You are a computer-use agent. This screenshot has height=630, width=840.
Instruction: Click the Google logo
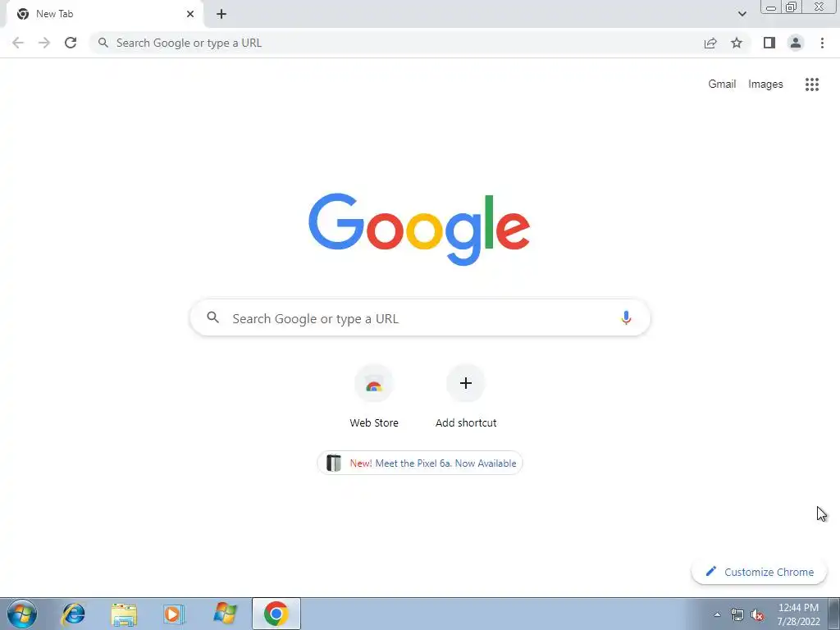click(x=419, y=230)
